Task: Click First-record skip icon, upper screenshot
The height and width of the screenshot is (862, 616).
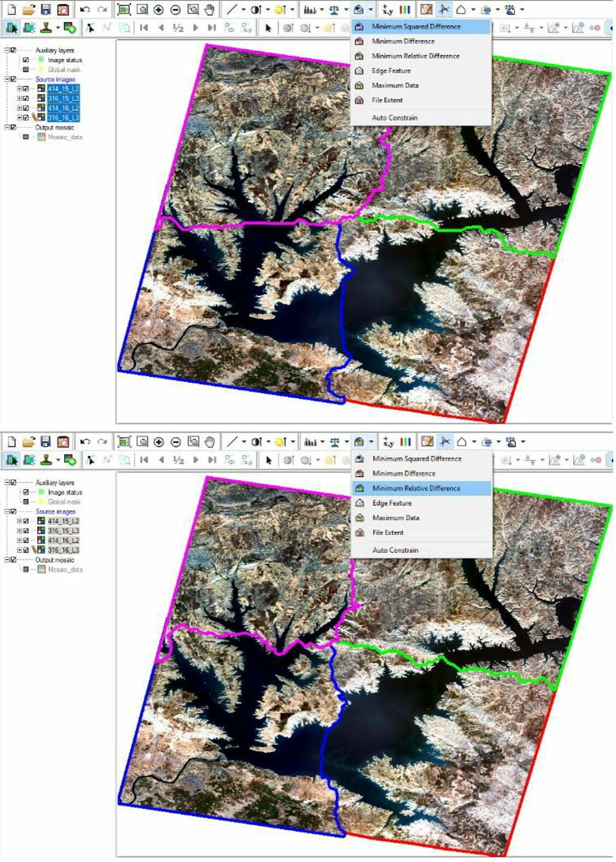Action: [144, 27]
